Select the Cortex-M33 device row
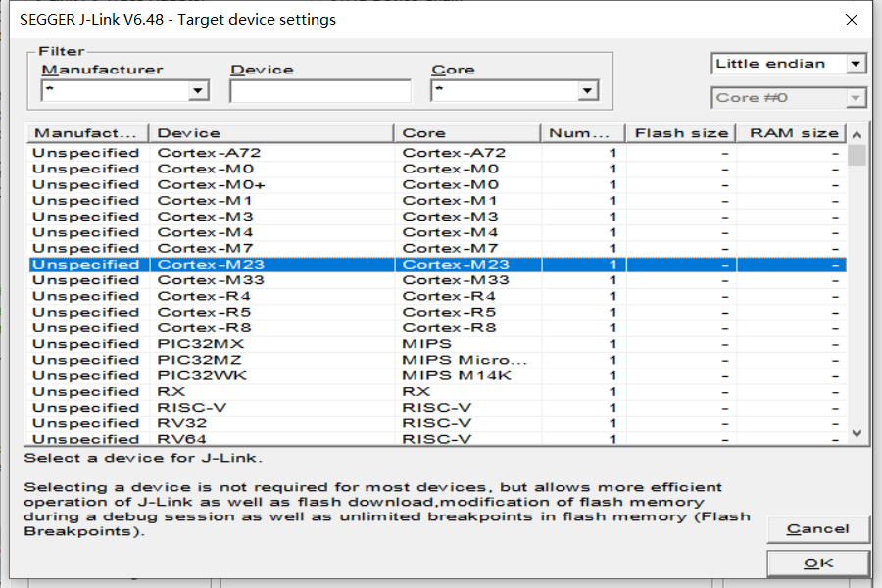The image size is (882, 588). (x=210, y=280)
